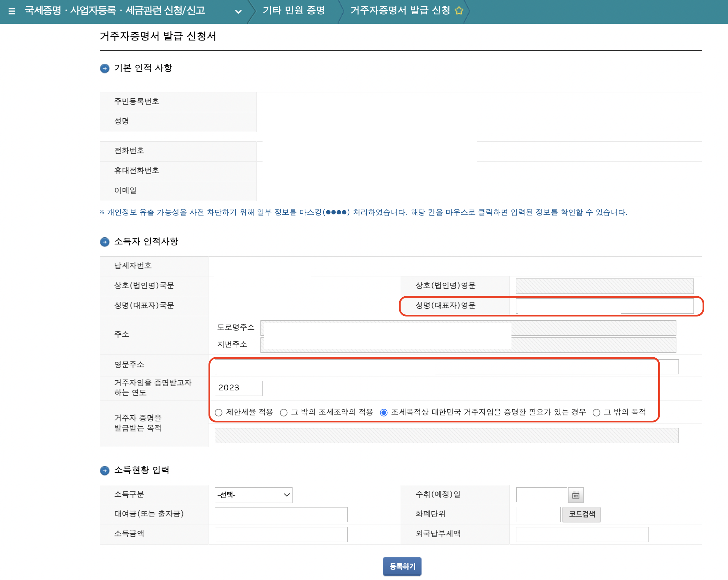
Task: Click the blue arrow icon beside 소득현황 입력
Action: pos(105,470)
